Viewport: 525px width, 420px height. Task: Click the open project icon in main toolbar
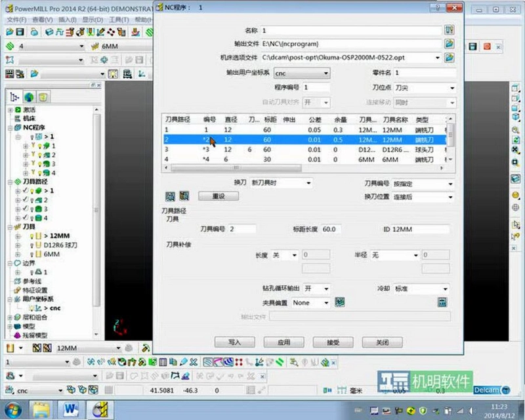9,31
